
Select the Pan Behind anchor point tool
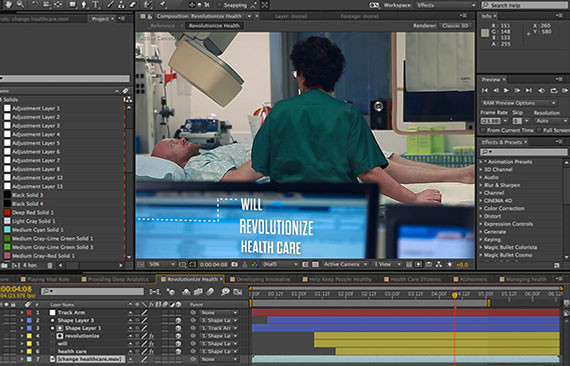[x=59, y=5]
